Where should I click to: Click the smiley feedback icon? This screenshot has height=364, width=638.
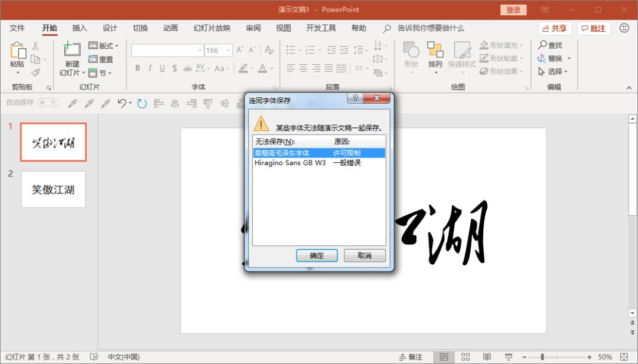[x=624, y=28]
